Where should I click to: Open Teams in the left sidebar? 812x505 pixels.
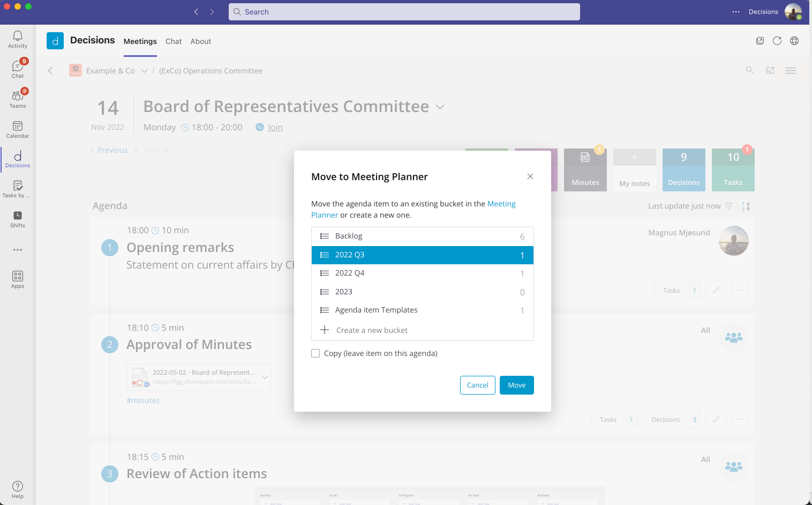[x=18, y=99]
